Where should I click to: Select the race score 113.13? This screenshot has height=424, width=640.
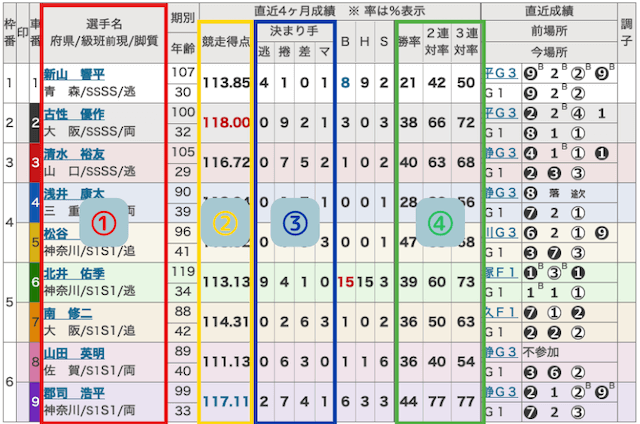click(x=226, y=282)
